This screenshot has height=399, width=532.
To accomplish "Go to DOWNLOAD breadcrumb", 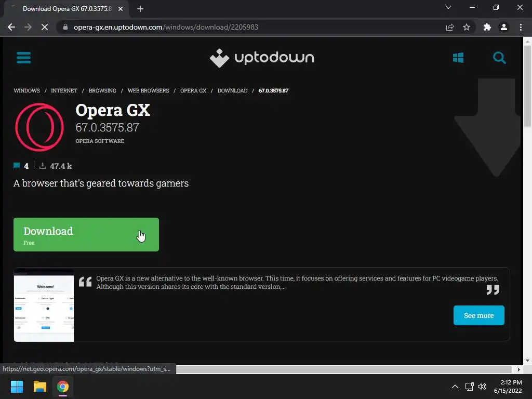I will click(x=232, y=90).
